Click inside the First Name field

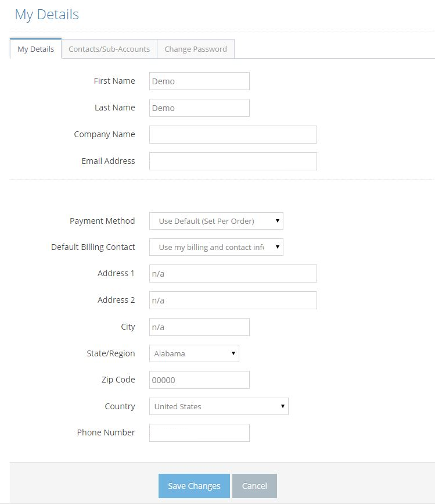click(x=199, y=81)
